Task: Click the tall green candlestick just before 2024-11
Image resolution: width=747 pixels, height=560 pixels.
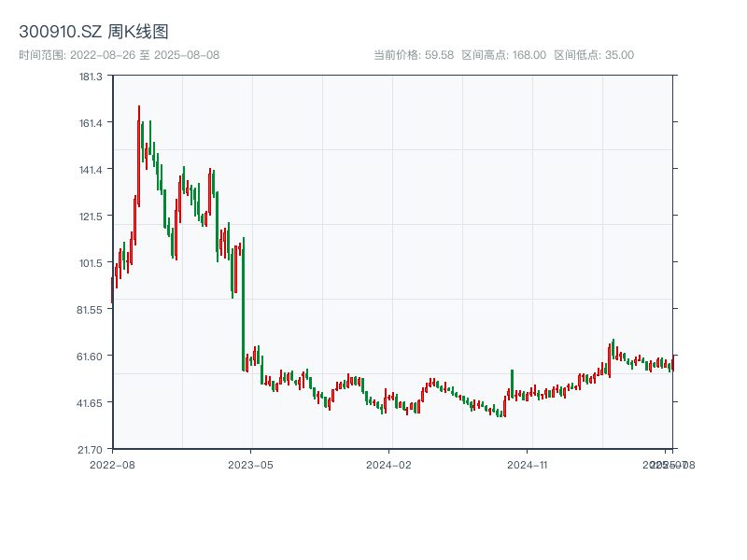Action: 512,384
